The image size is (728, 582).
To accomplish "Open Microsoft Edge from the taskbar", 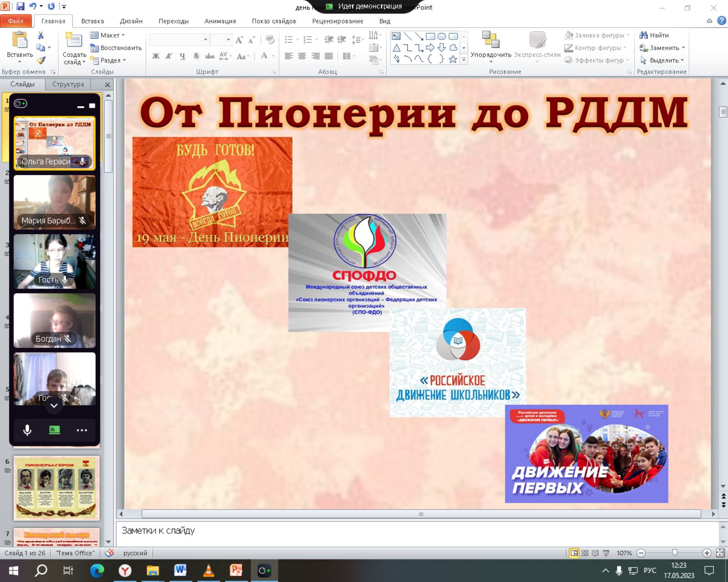I will click(97, 570).
